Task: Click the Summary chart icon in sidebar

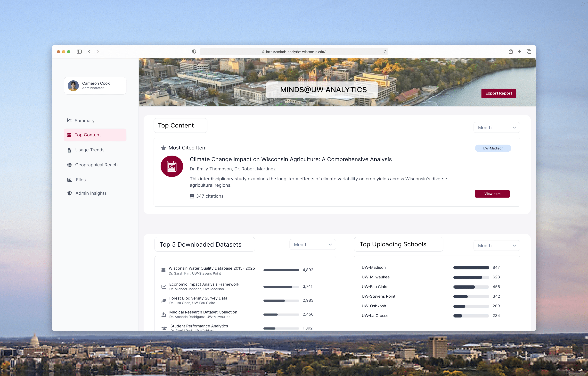Action: [69, 120]
